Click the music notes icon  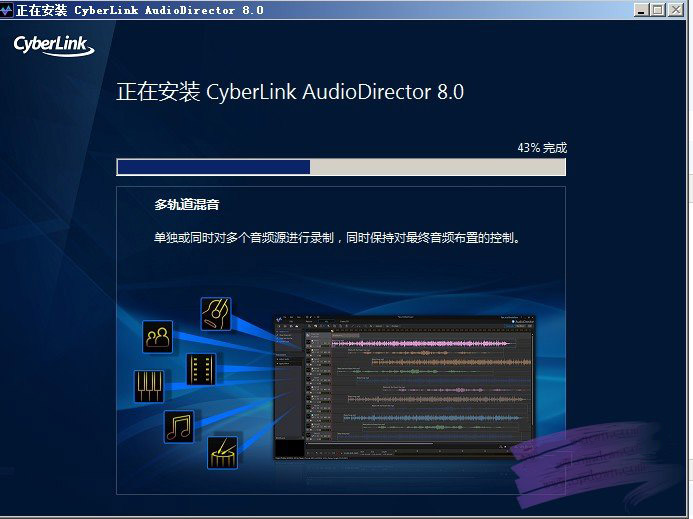tap(179, 427)
